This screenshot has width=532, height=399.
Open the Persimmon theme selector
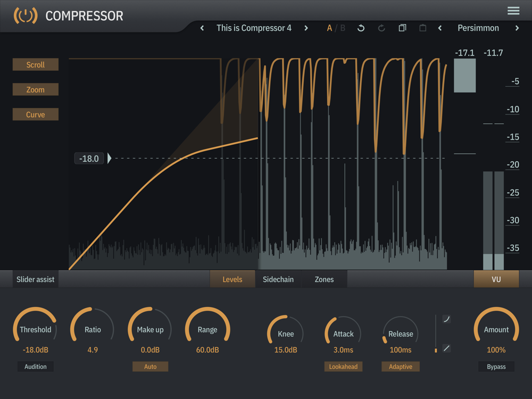pos(478,28)
